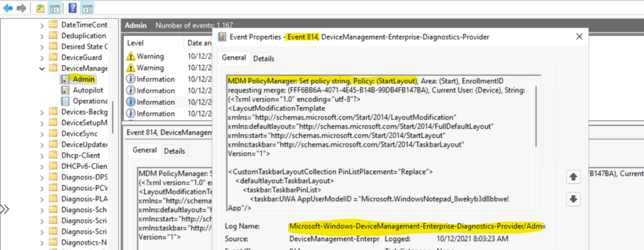644x250 pixels.
Task: Click the Diagnostics-N folder icon
Action: (53, 242)
